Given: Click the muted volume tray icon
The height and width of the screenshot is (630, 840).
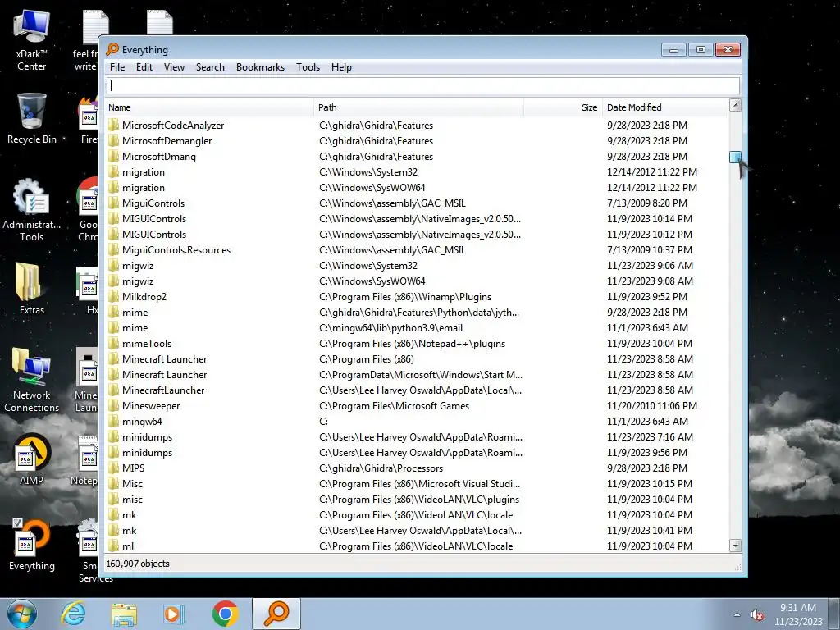Looking at the screenshot, I should (757, 615).
